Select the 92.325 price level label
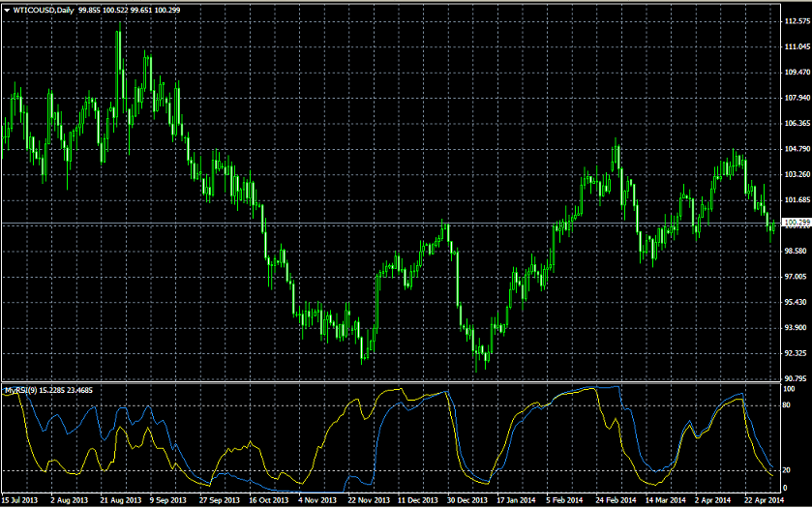This screenshot has height=508, width=812. [796, 353]
